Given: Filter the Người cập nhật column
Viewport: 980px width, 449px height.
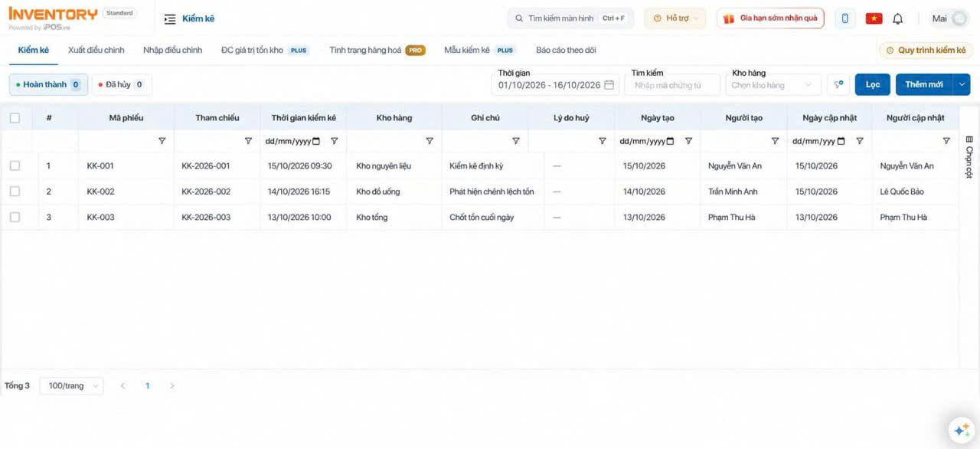Looking at the screenshot, I should (946, 141).
